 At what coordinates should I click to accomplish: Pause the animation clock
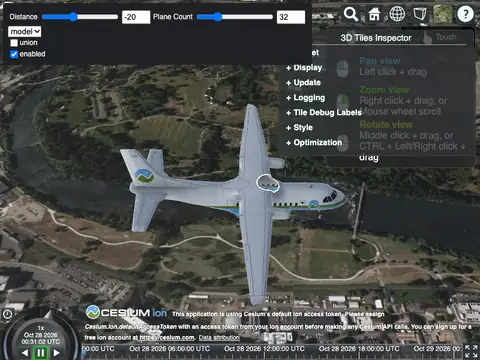(x=41, y=353)
